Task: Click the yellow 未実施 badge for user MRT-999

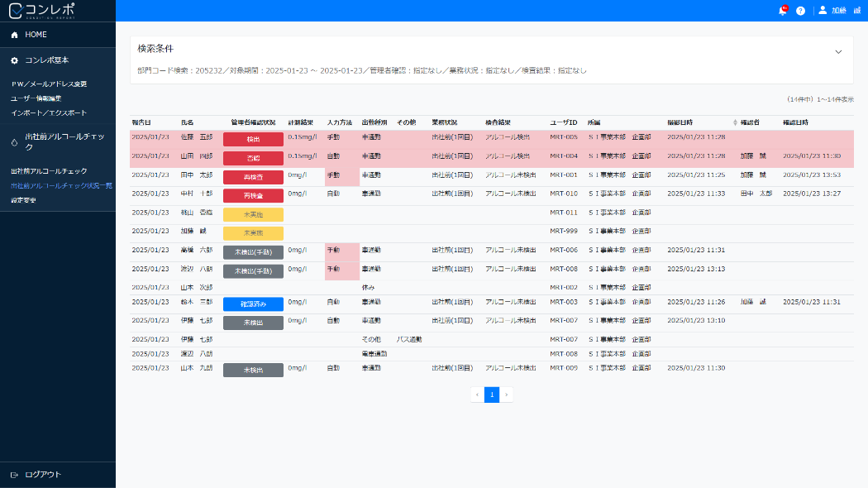Action: point(253,233)
